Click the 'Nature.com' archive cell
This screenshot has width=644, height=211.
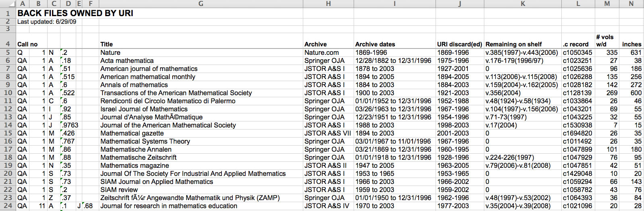pyautogui.click(x=322, y=52)
